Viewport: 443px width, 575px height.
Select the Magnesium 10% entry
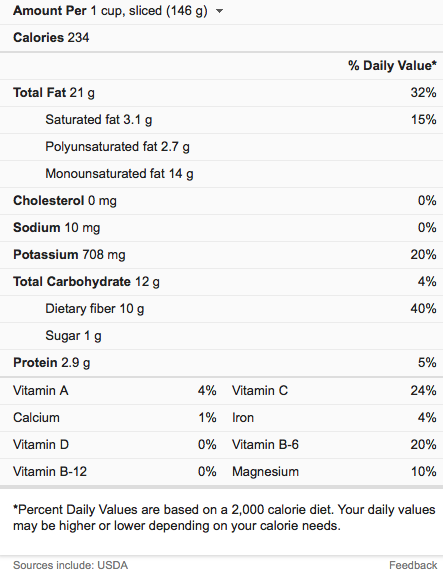pos(334,472)
